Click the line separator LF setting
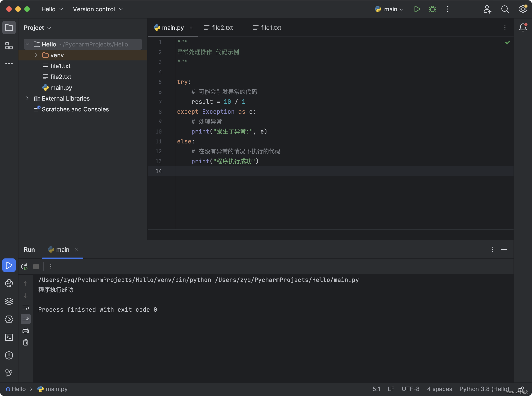Image resolution: width=532 pixels, height=396 pixels. coord(391,389)
